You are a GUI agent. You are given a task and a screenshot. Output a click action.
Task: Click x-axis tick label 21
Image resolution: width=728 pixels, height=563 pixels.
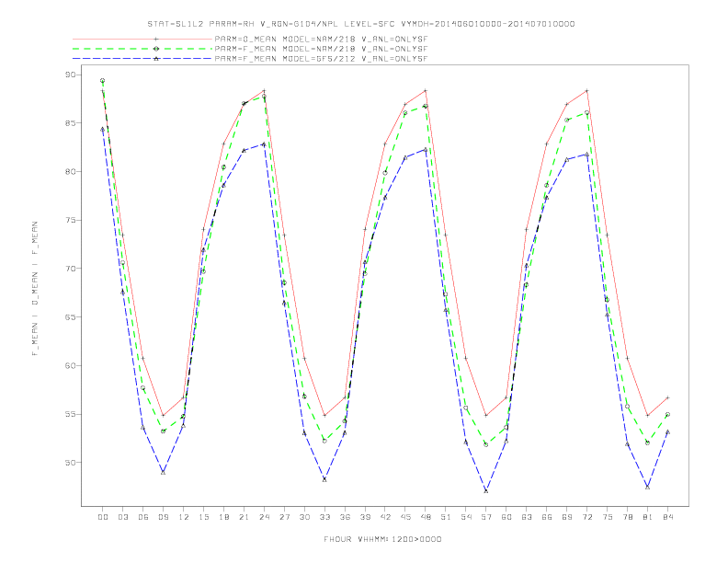click(244, 517)
